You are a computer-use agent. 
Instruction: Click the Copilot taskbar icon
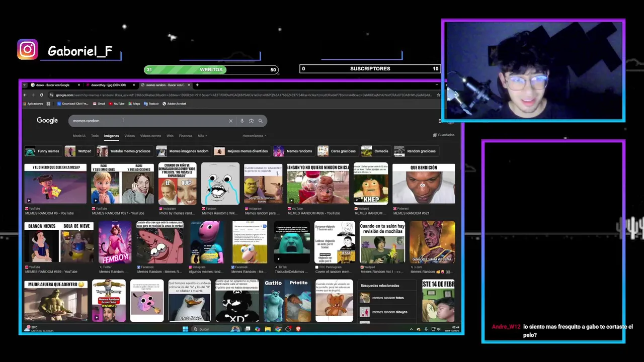(x=258, y=329)
